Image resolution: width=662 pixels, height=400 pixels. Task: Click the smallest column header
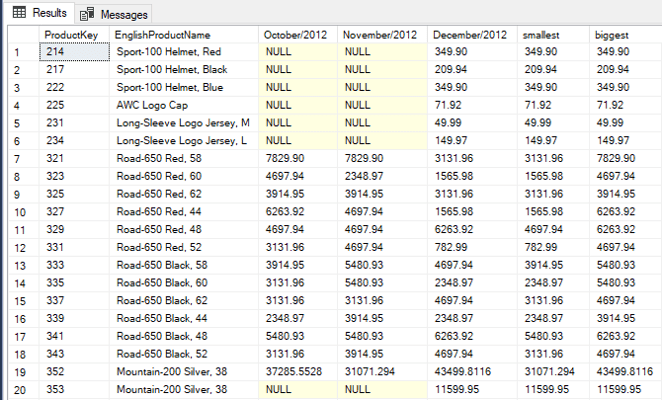pyautogui.click(x=553, y=35)
